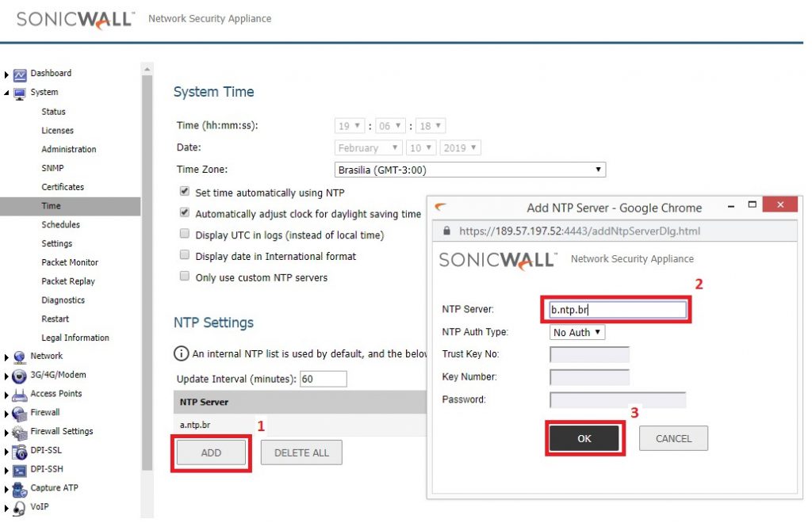Open the day dropdown showing 10
This screenshot has height=523, width=812.
421,148
